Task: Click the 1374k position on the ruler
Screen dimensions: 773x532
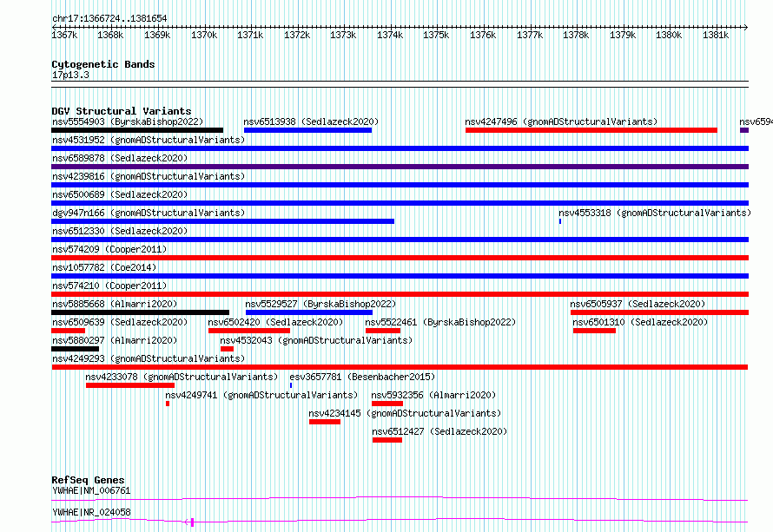Action: [x=390, y=35]
